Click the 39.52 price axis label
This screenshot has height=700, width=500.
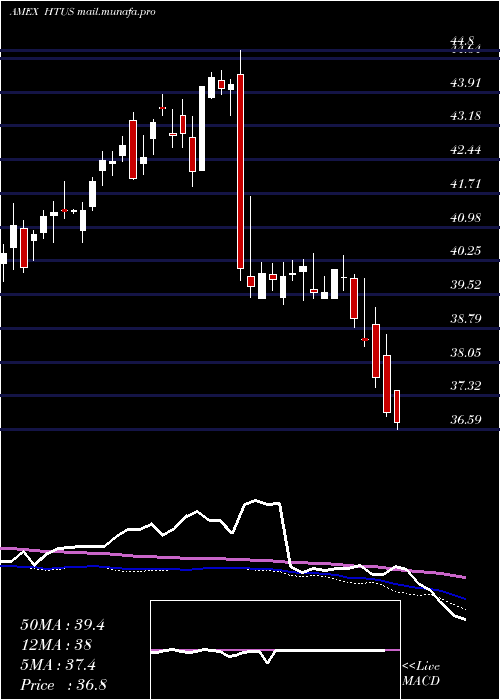tap(466, 285)
